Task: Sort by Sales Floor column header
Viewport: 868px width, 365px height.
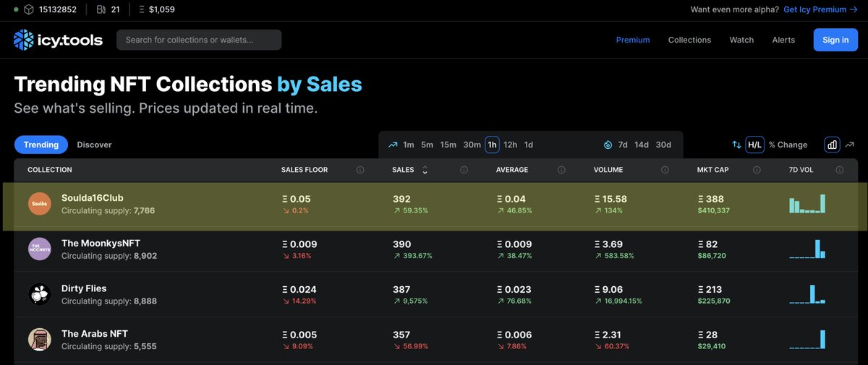Action: [x=305, y=170]
